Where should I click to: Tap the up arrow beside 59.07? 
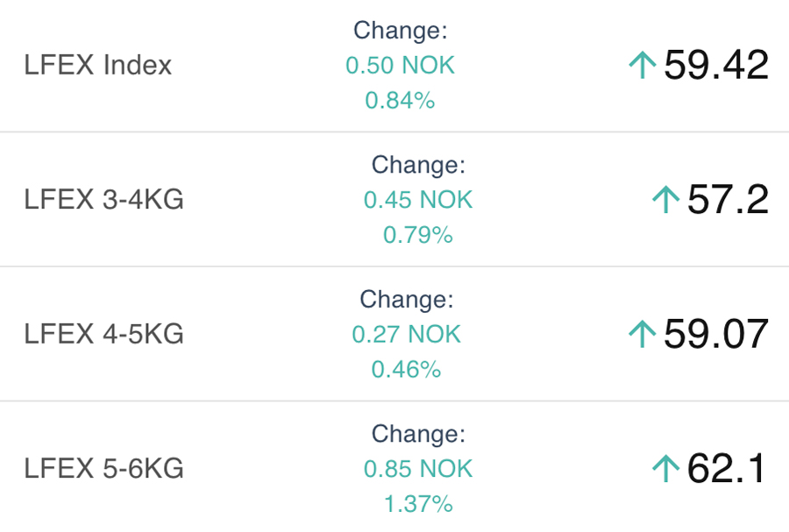point(643,334)
